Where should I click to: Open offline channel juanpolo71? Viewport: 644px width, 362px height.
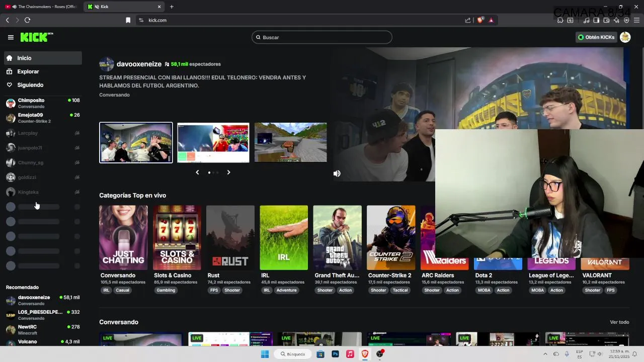point(43,148)
